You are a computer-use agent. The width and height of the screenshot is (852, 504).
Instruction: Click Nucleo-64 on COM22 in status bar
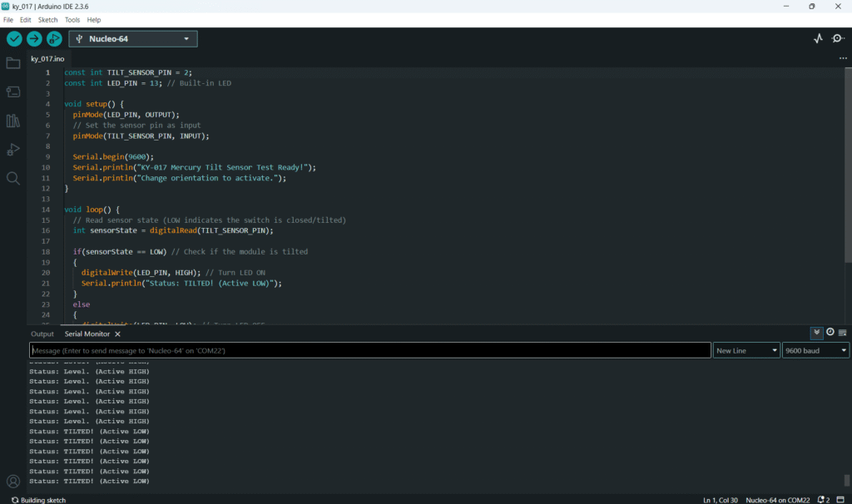click(x=777, y=500)
